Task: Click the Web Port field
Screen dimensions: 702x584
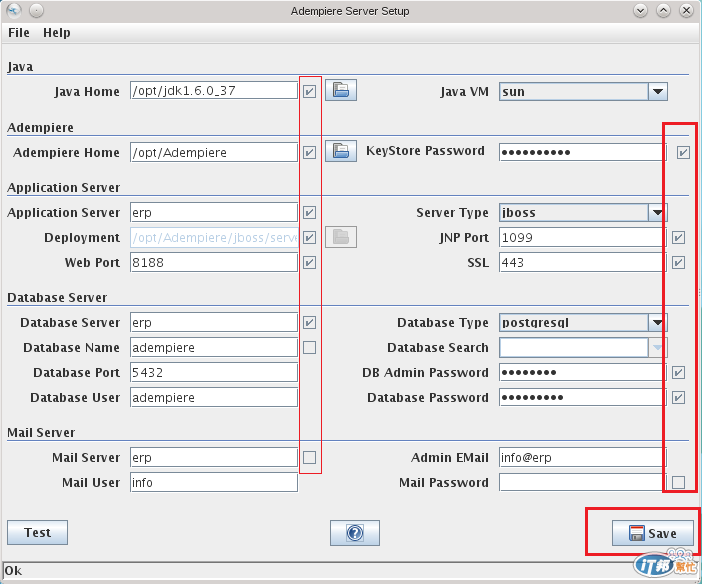Action: click(x=214, y=262)
